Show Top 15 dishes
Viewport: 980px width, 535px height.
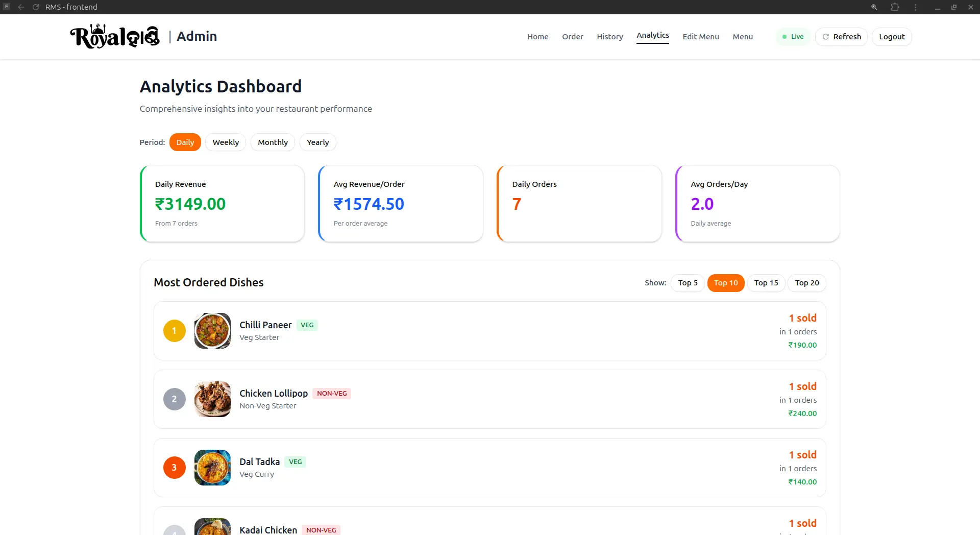click(x=766, y=283)
